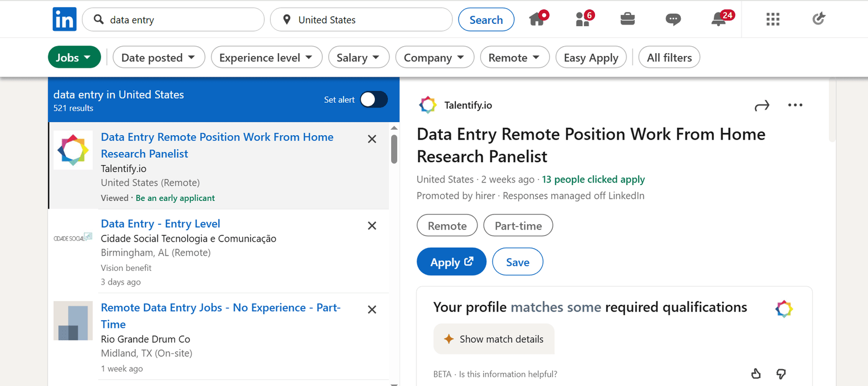
Task: Open the Jobs briefcase icon
Action: [628, 19]
